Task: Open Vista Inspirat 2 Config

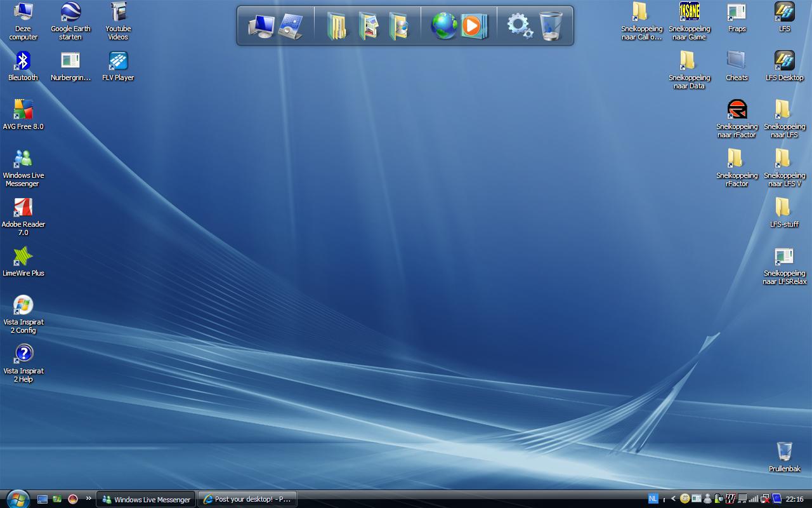Action: (x=23, y=315)
